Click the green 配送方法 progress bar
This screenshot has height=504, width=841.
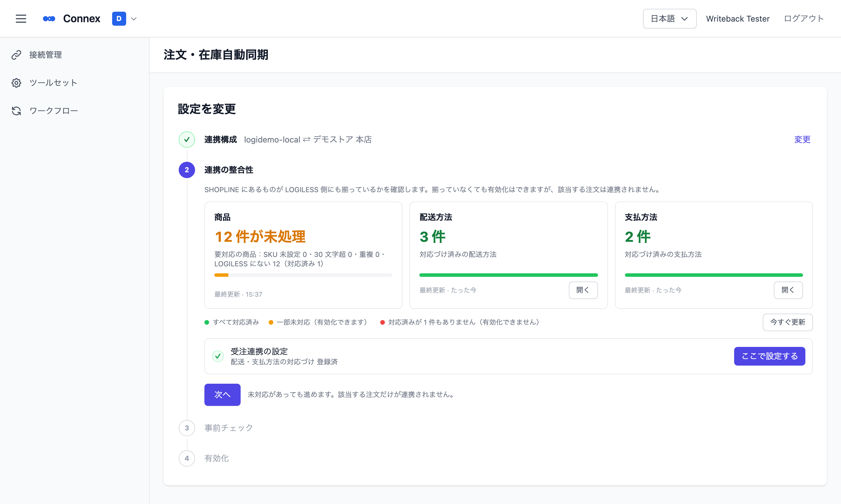pos(508,275)
